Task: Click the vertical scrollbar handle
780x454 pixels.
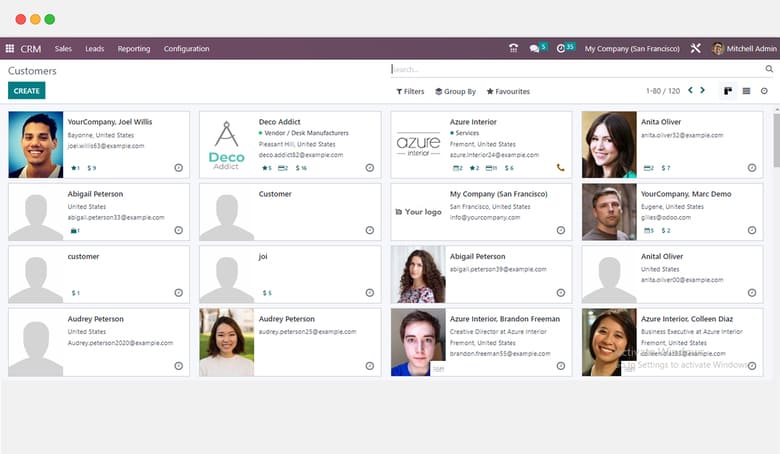Action: tap(777, 140)
